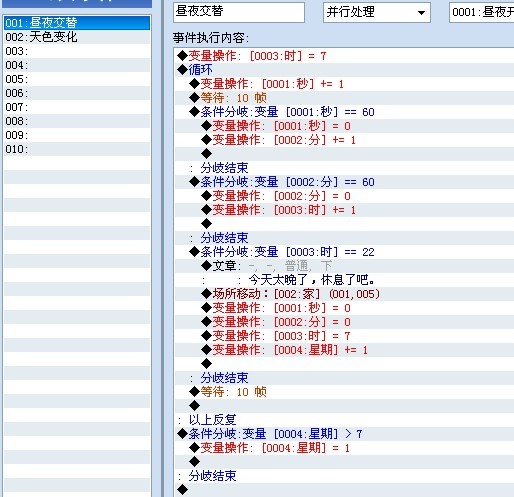Select the condition line [0002:分] == 60
This screenshot has height=497, width=514.
tap(344, 182)
